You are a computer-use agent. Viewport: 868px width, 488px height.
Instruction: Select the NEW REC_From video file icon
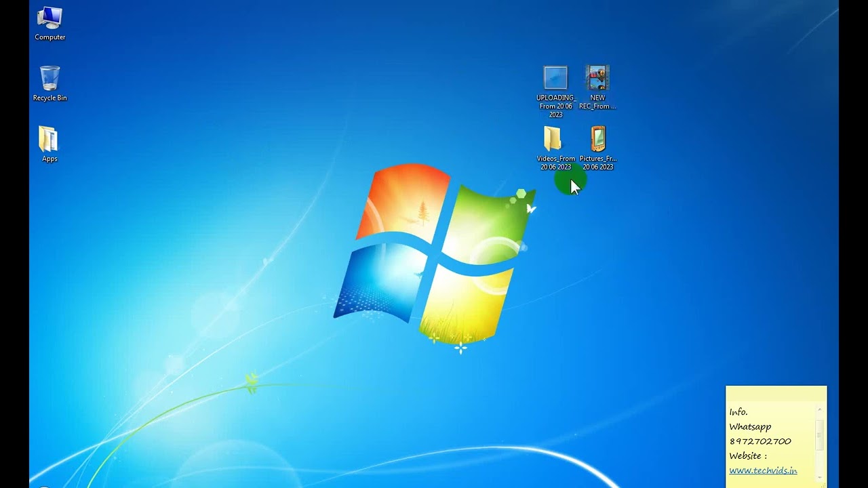pos(597,87)
